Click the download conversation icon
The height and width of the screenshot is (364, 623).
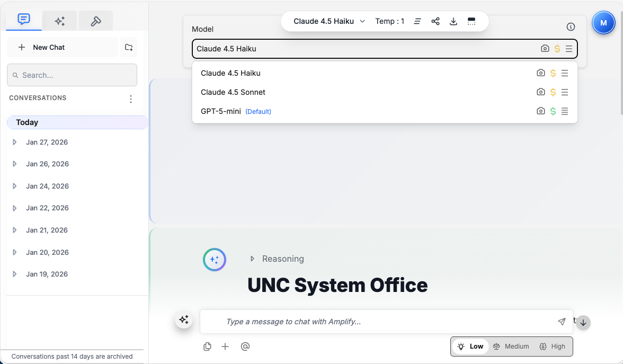click(x=453, y=21)
